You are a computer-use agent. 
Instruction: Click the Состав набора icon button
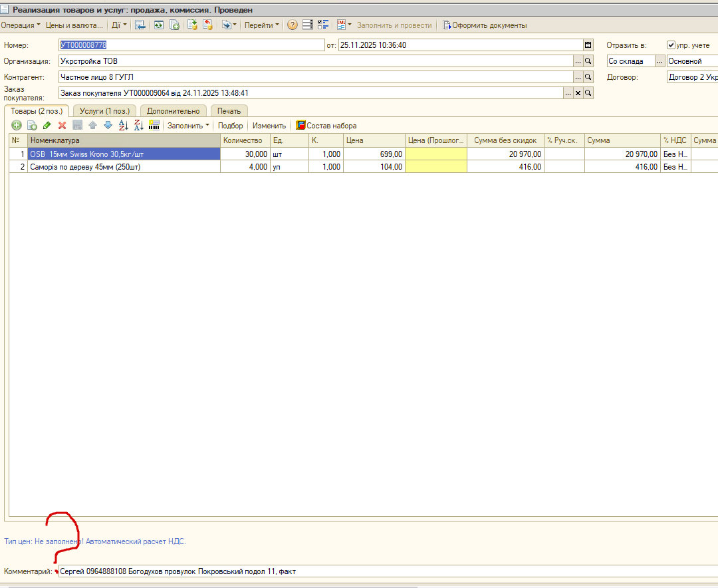coord(326,126)
